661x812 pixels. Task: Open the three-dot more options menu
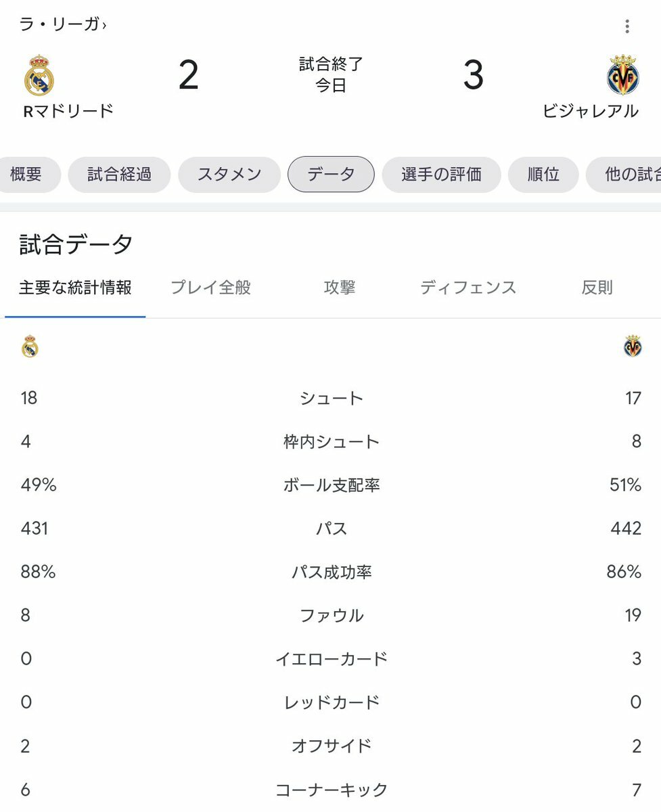[627, 26]
